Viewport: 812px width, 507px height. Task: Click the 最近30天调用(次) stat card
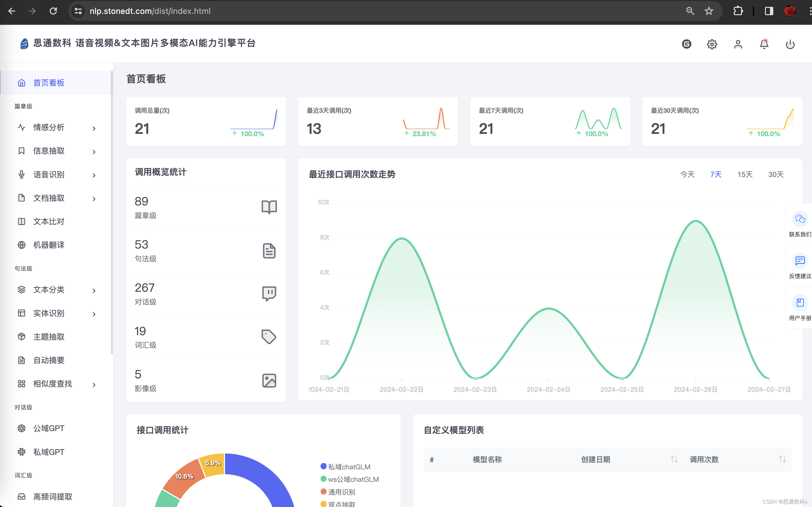coord(722,121)
